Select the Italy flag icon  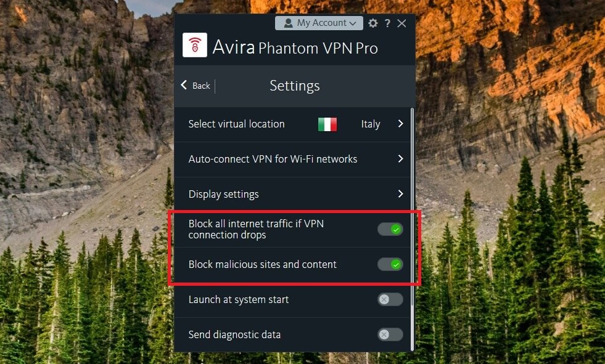[x=327, y=124]
